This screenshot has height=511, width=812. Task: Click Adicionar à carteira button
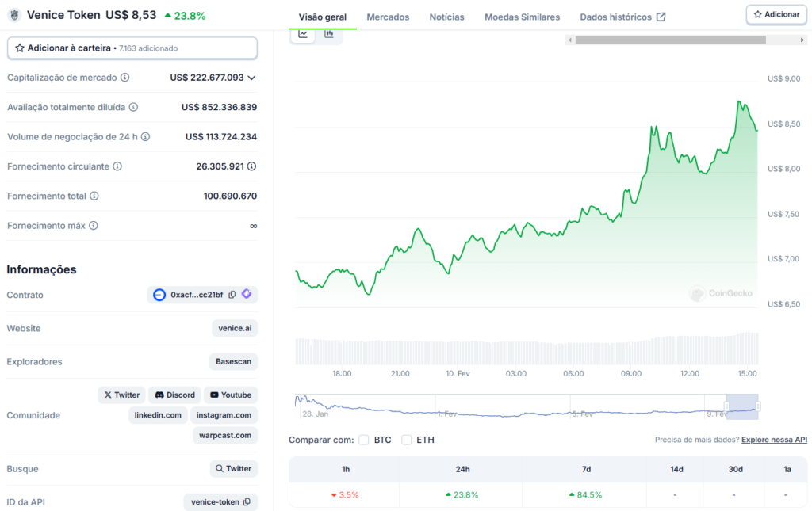click(132, 48)
